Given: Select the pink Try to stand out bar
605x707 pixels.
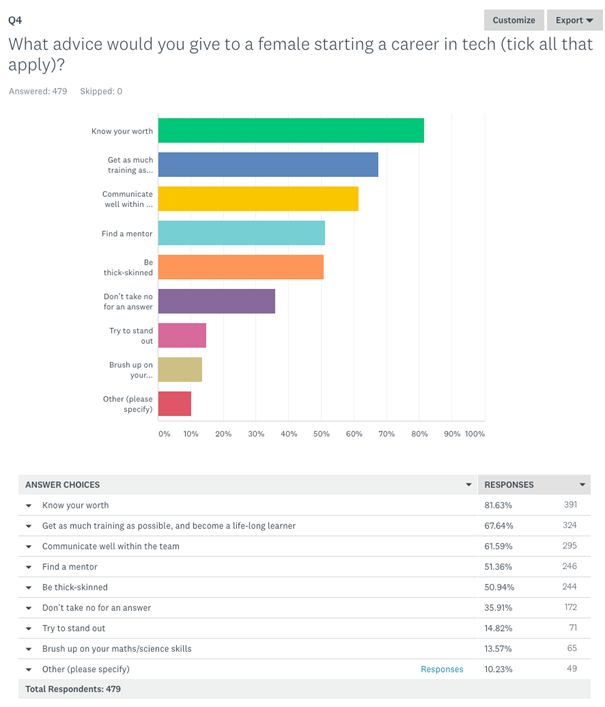Looking at the screenshot, I should 182,335.
